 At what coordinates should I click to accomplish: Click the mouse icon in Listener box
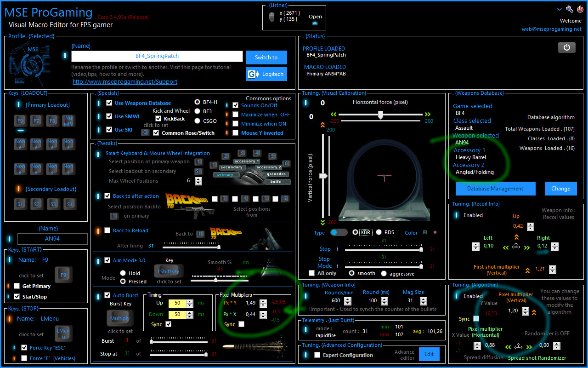[272, 17]
